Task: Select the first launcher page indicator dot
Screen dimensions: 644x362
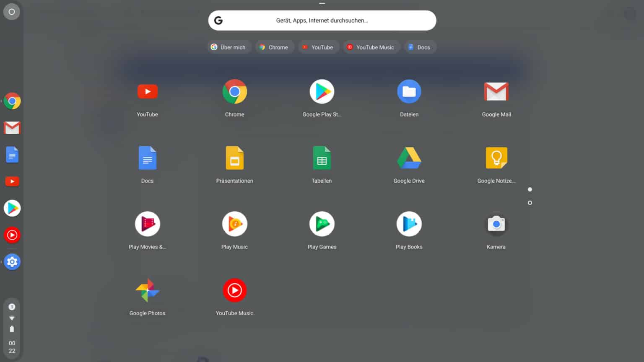Action: (x=530, y=189)
